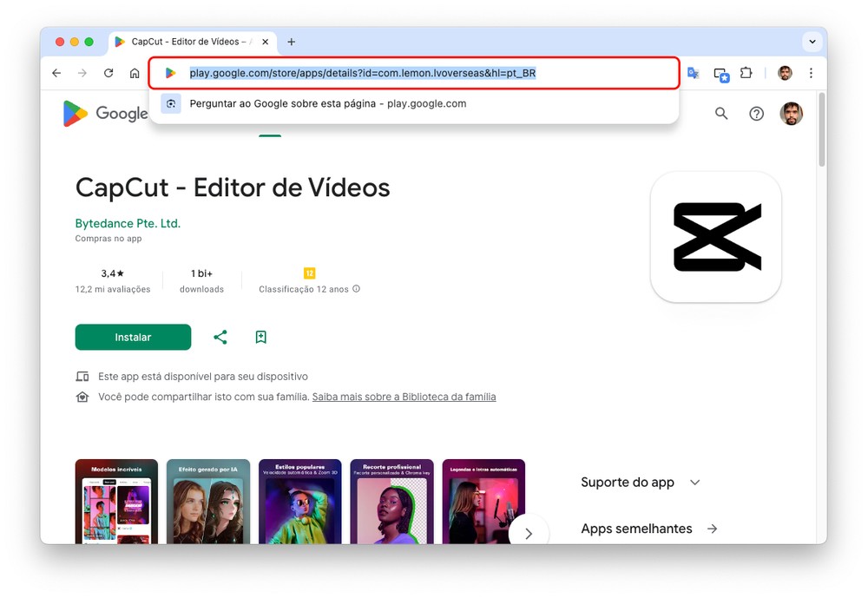The width and height of the screenshot is (868, 598).
Task: Open the Chrome three-dot menu
Action: pyautogui.click(x=811, y=73)
